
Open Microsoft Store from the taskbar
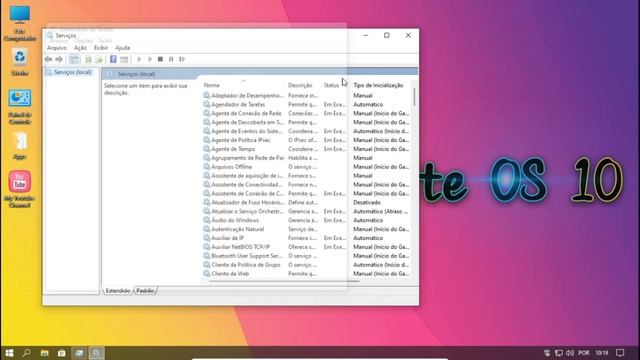pyautogui.click(x=62, y=353)
